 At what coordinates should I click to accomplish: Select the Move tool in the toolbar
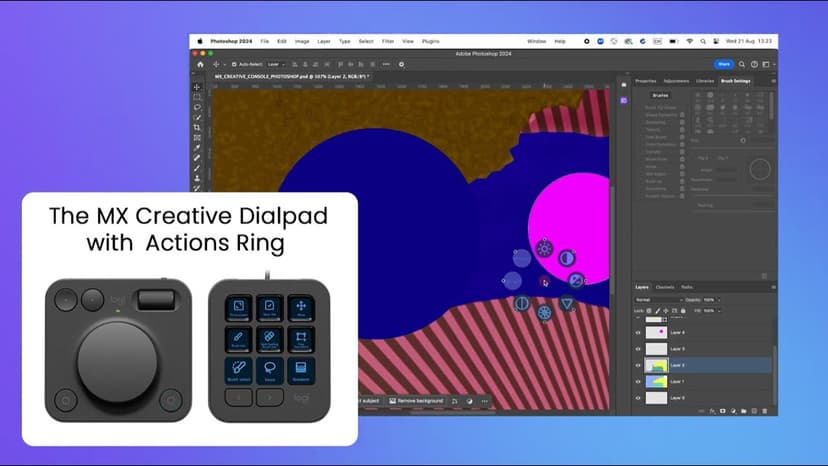click(x=197, y=87)
